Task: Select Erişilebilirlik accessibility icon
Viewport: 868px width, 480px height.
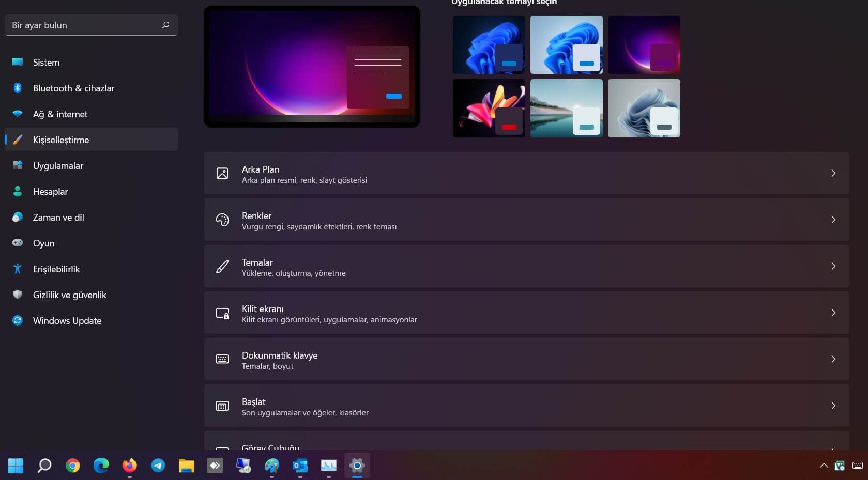Action: (x=18, y=269)
